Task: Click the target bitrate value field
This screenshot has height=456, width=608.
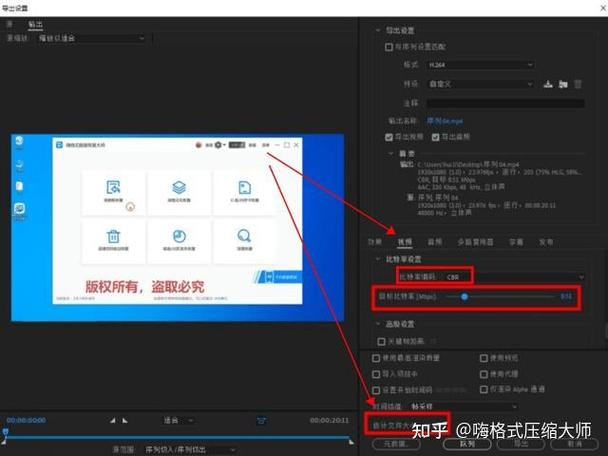Action: pos(566,297)
